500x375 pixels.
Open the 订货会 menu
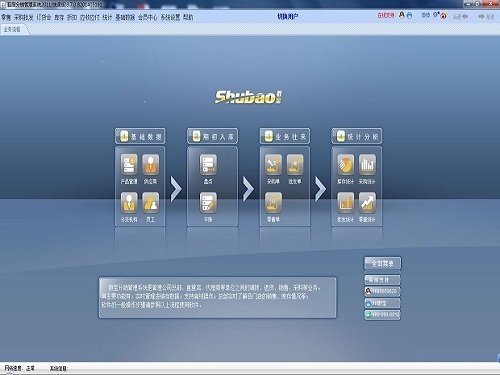[x=44, y=17]
